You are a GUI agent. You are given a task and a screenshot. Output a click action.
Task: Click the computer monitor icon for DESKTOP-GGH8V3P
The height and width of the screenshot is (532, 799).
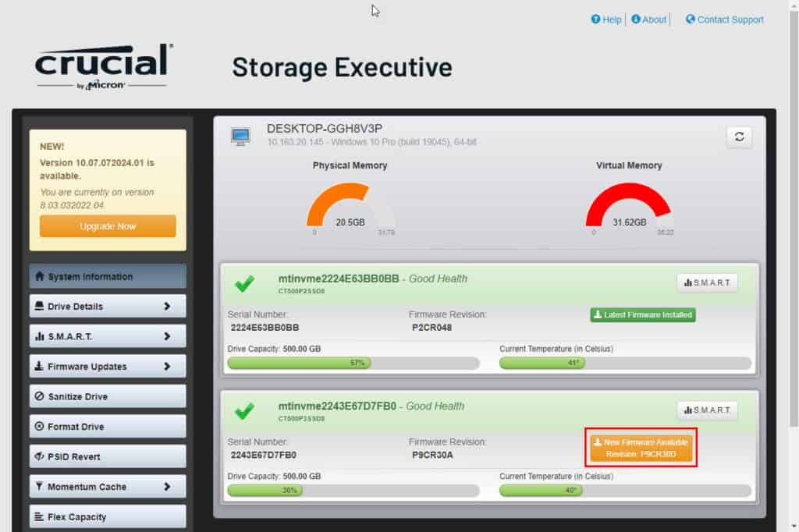pos(240,137)
